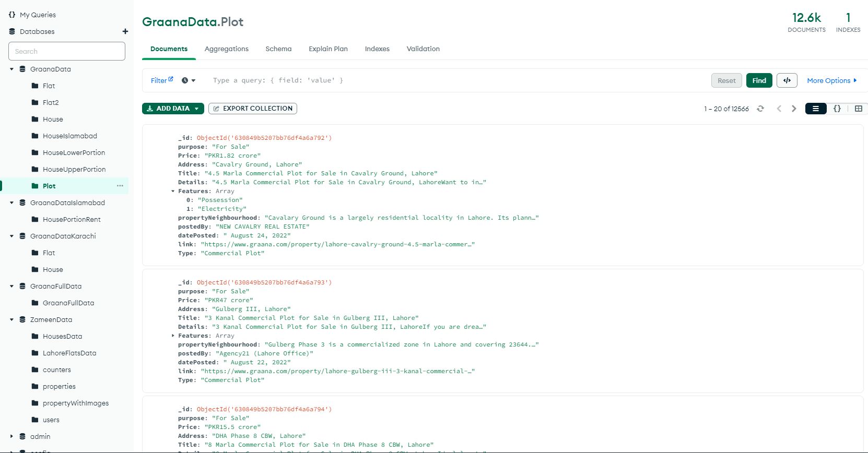
Task: Switch to the Explain Plan tab
Action: 328,49
